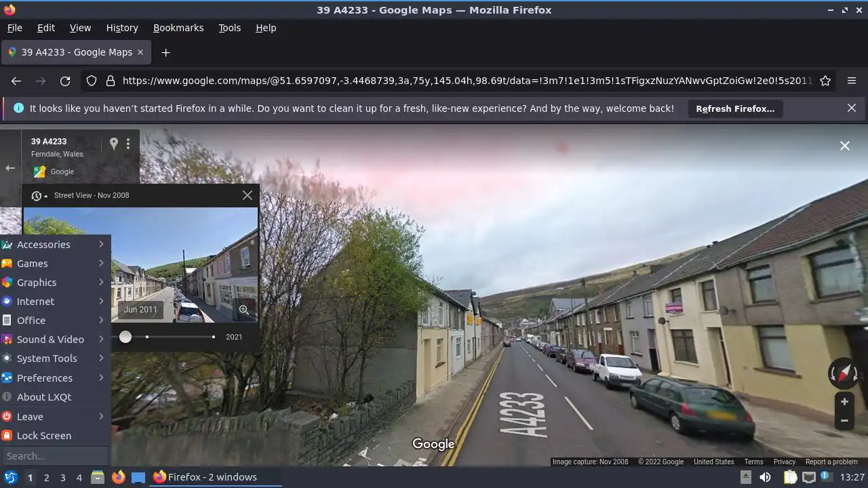The height and width of the screenshot is (488, 868).
Task: Click the tray eject arrow icon
Action: pos(745,477)
